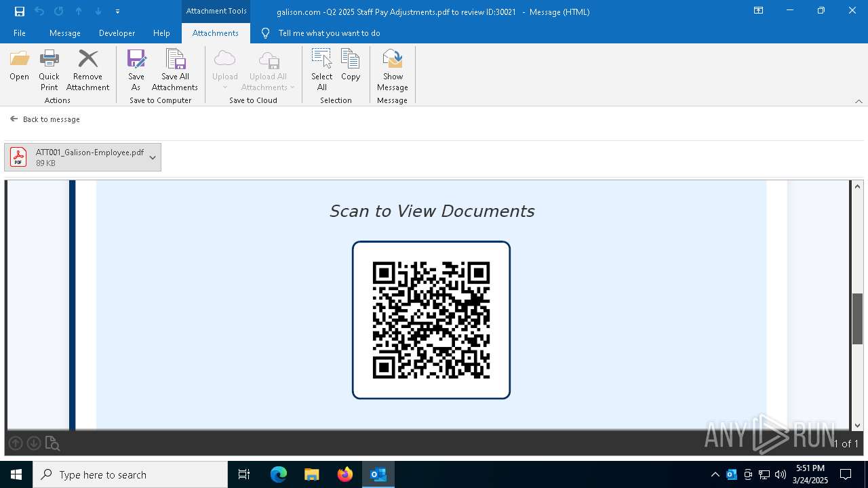This screenshot has height=488, width=868.
Task: Click preview scrollbar up arrow
Action: pos(858,186)
